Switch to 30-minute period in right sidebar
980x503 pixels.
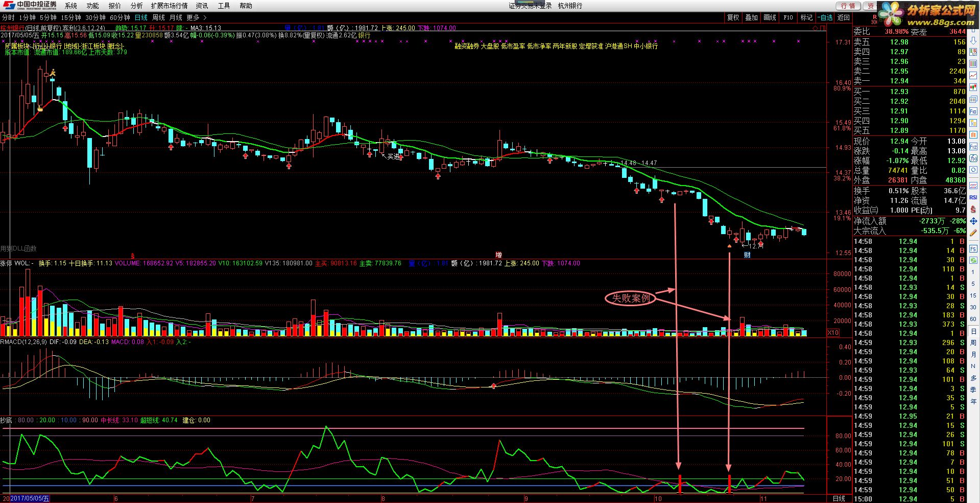(973, 307)
